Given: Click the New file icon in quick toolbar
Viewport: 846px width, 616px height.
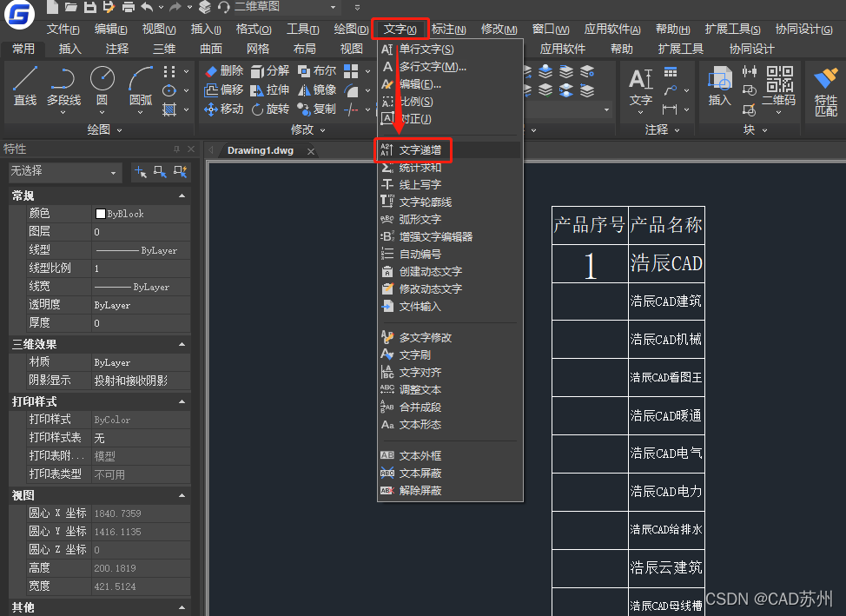Looking at the screenshot, I should click(x=52, y=7).
